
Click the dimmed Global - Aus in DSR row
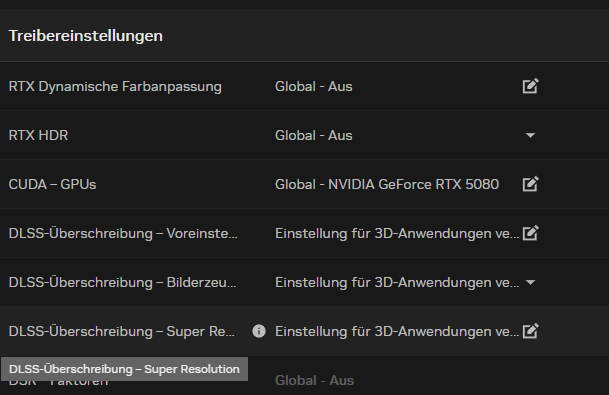coord(314,380)
